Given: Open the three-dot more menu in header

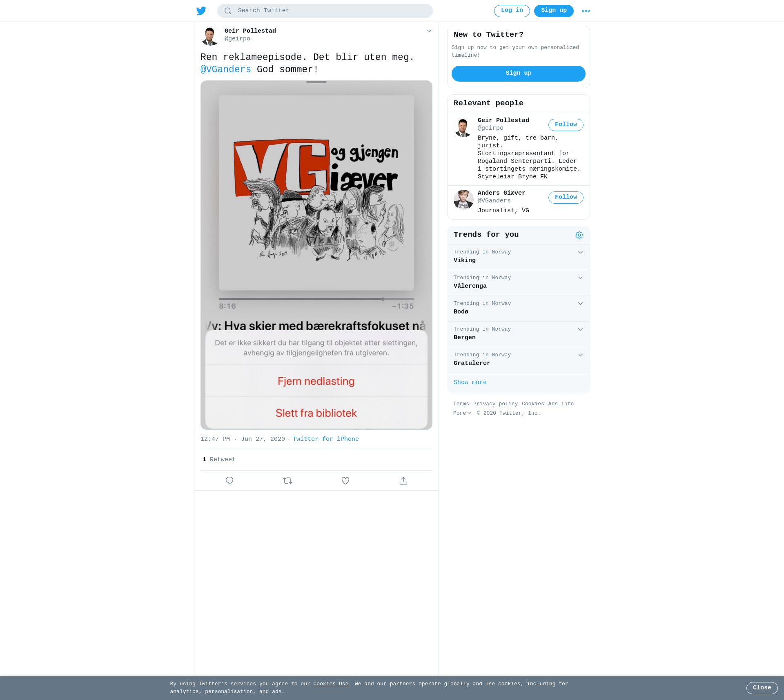Looking at the screenshot, I should click(x=586, y=11).
